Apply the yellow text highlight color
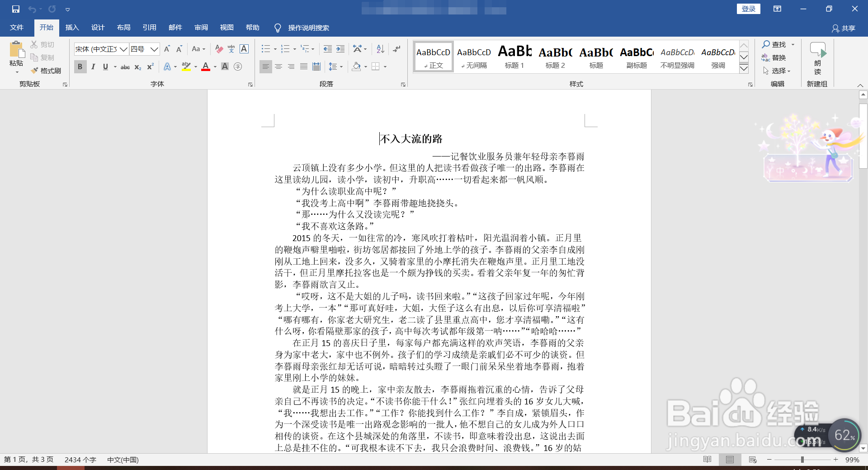The height and width of the screenshot is (470, 868). click(186, 67)
